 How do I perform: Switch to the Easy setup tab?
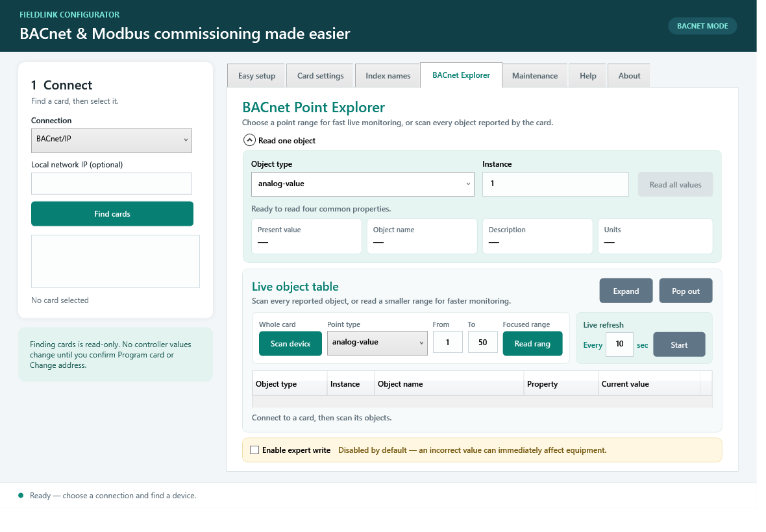coord(256,76)
